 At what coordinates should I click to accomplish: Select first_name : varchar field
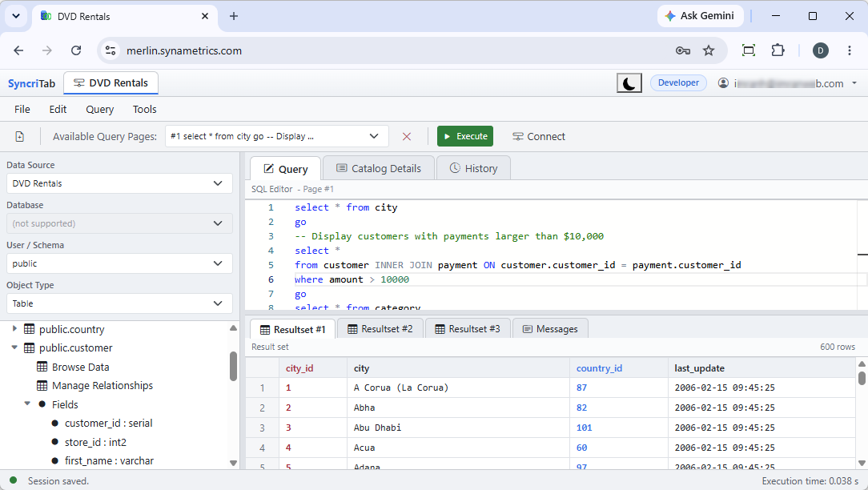[109, 460]
